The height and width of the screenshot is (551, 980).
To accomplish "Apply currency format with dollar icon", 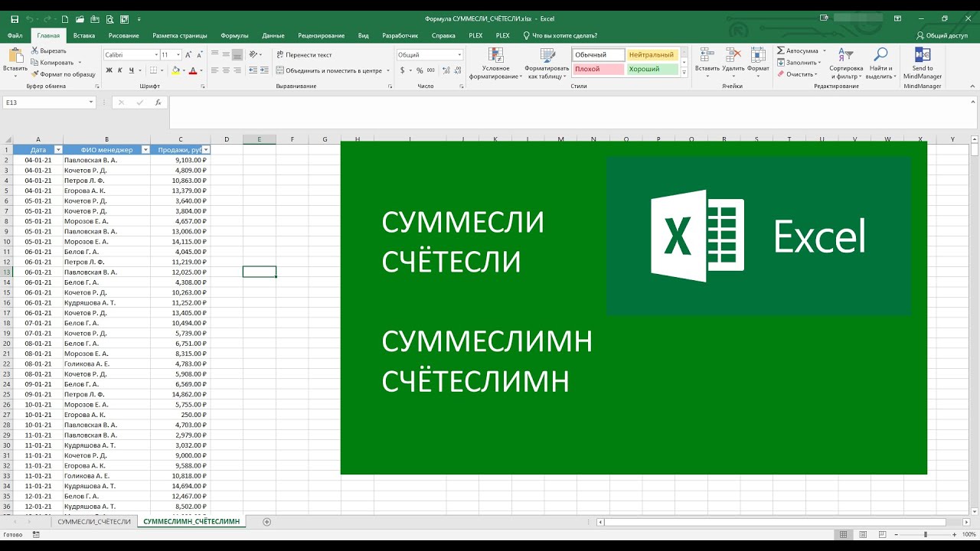I will [x=402, y=70].
